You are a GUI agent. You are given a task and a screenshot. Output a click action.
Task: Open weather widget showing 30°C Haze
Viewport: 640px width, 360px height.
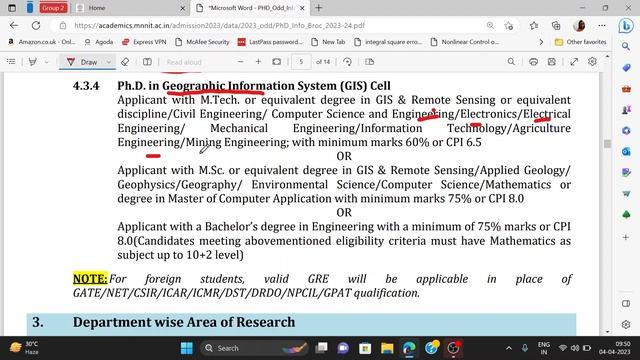click(24, 348)
